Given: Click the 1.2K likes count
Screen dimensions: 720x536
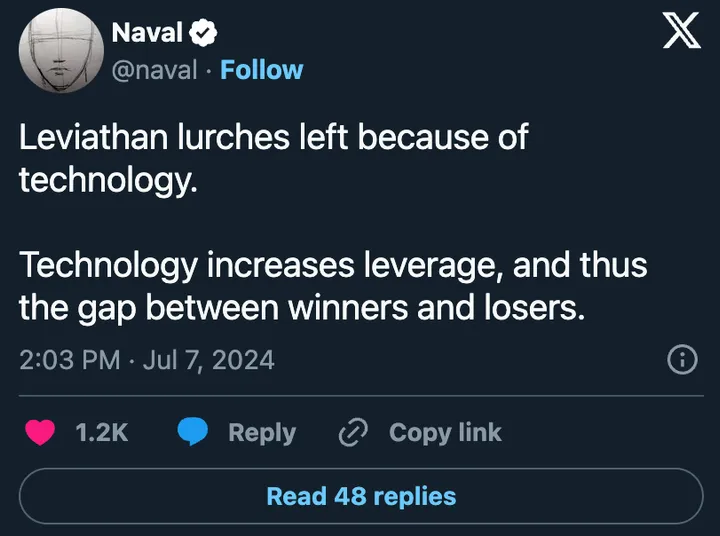Looking at the screenshot, I should (102, 432).
